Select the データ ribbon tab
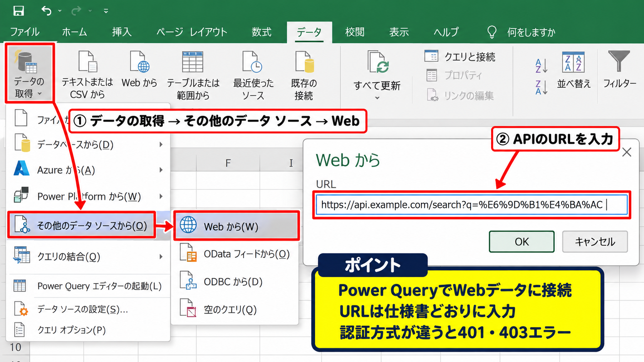 (309, 32)
